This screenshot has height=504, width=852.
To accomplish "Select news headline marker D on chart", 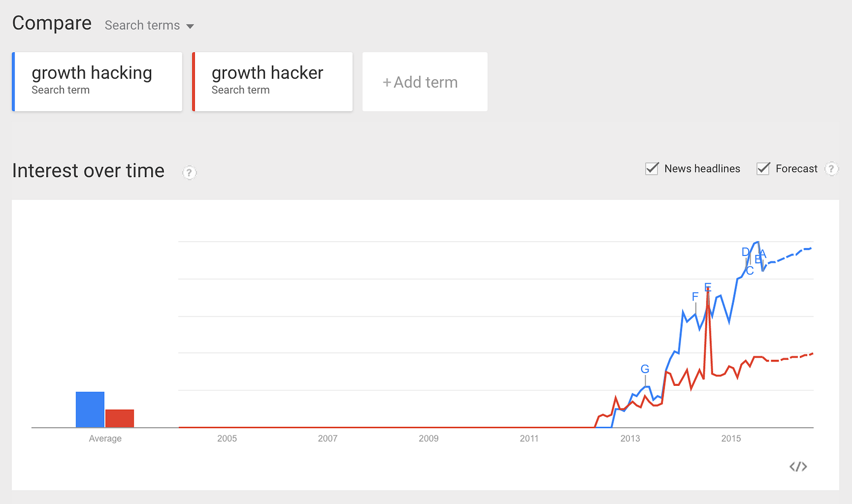I will coord(745,252).
